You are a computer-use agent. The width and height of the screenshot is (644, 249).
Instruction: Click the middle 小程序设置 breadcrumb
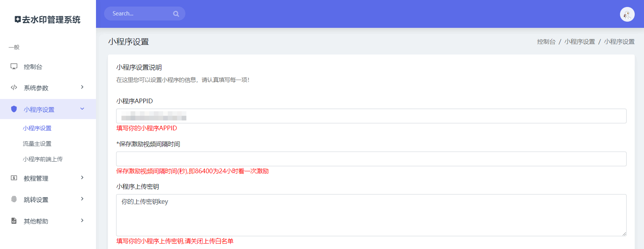580,42
